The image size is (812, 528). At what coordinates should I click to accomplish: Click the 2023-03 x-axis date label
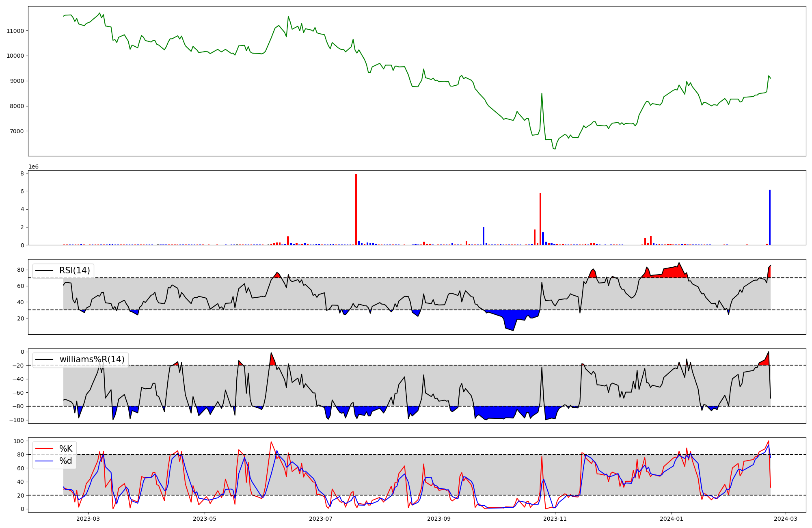pos(88,519)
